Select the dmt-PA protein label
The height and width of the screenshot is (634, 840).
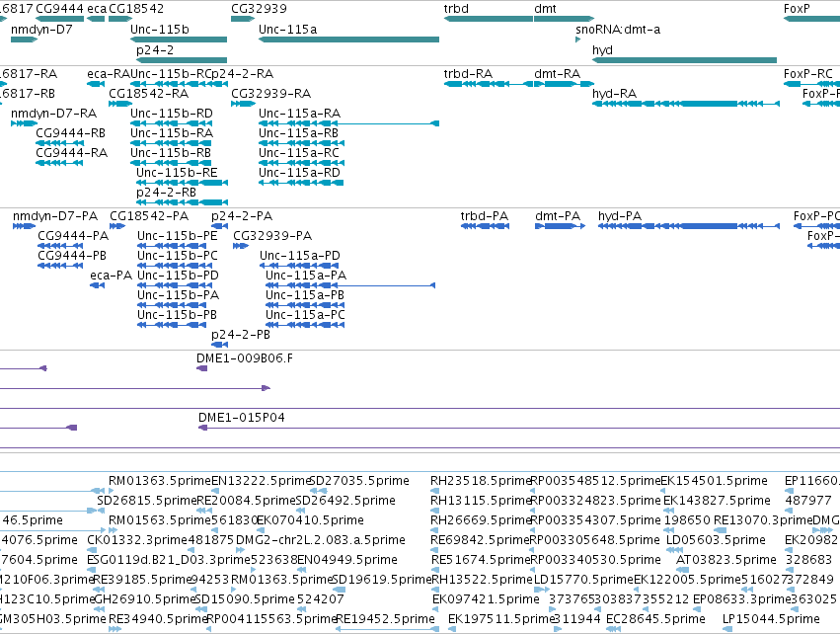tap(558, 216)
